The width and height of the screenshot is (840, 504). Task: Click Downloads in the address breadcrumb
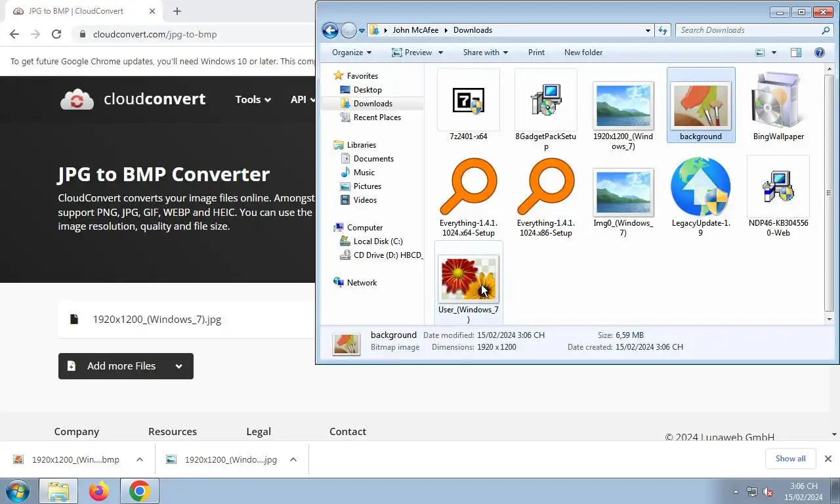[x=472, y=30]
